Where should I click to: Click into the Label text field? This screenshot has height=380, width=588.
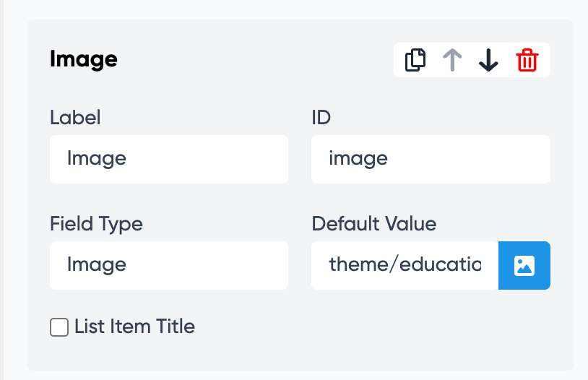point(168,159)
